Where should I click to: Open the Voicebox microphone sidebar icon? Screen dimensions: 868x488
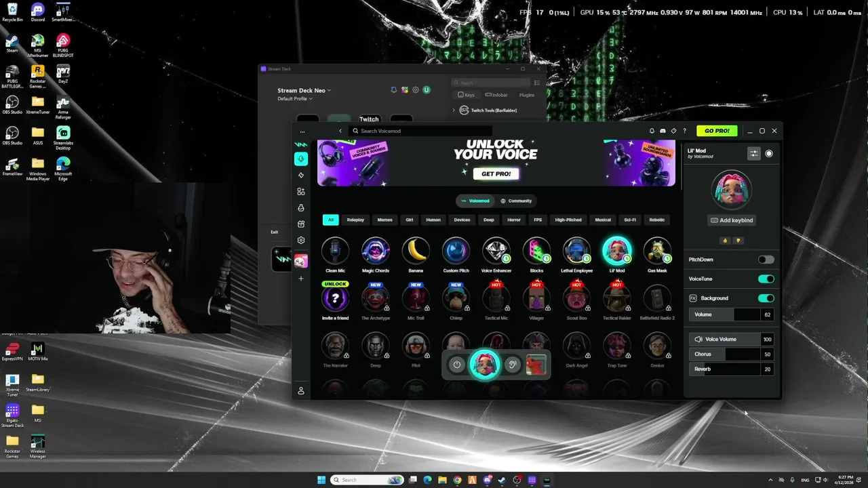point(301,159)
